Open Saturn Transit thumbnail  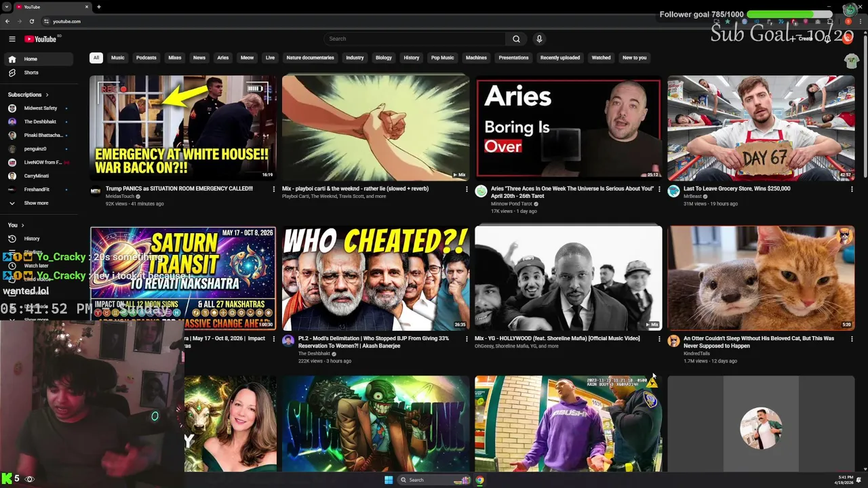[x=183, y=278]
